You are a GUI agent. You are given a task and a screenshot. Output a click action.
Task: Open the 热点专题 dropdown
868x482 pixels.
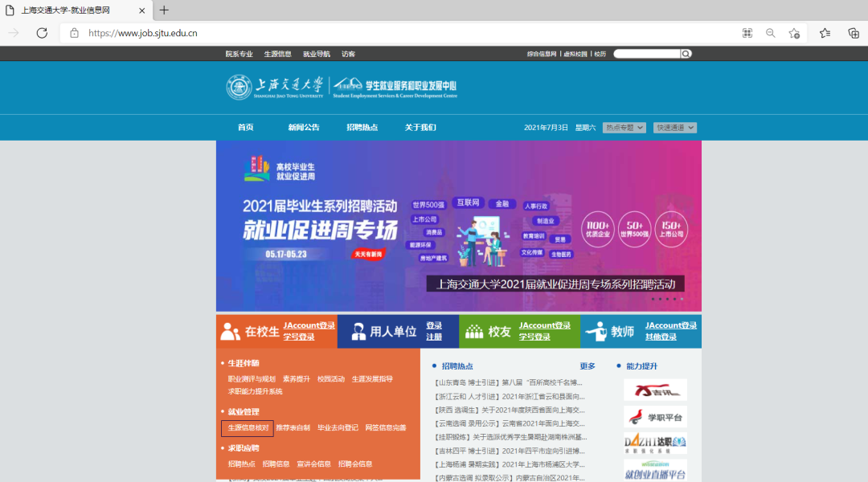click(x=624, y=127)
